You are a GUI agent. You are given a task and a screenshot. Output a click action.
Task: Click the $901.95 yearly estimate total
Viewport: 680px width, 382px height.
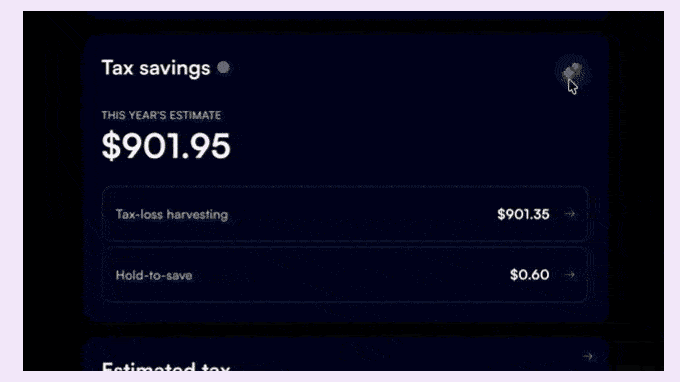(166, 146)
